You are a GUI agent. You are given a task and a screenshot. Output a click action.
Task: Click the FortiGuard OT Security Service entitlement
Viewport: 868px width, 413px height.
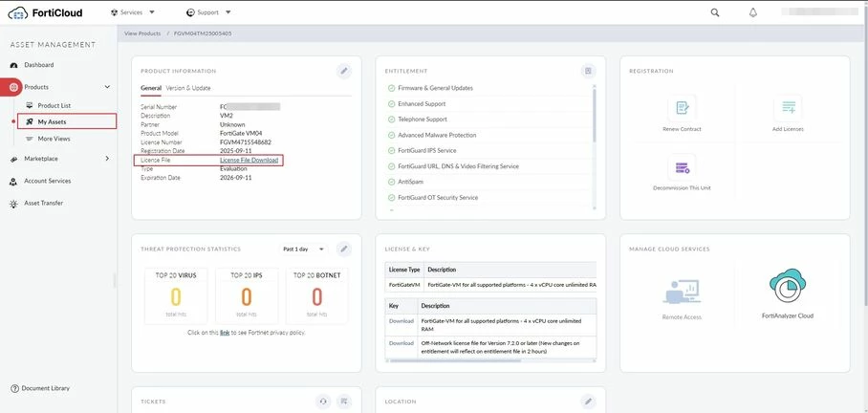[438, 197]
